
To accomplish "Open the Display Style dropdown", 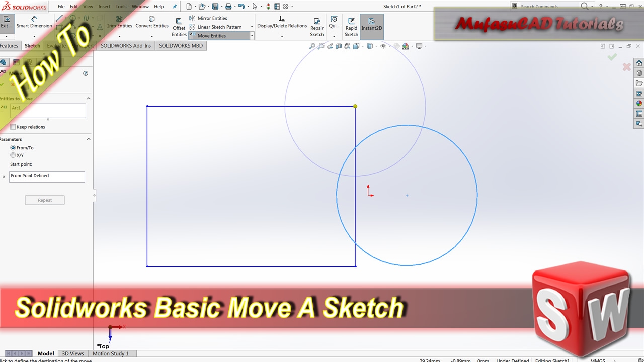I will coord(375,46).
